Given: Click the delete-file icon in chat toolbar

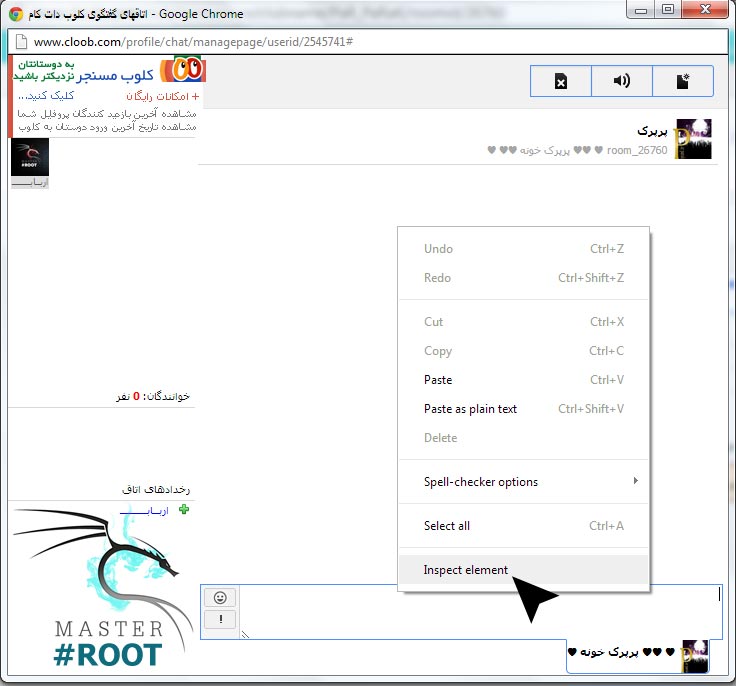Looking at the screenshot, I should pyautogui.click(x=560, y=81).
